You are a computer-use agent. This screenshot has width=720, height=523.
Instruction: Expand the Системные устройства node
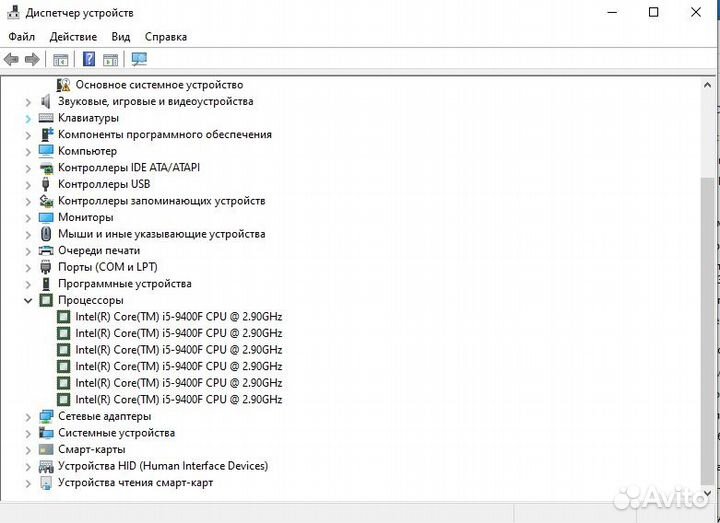point(28,433)
